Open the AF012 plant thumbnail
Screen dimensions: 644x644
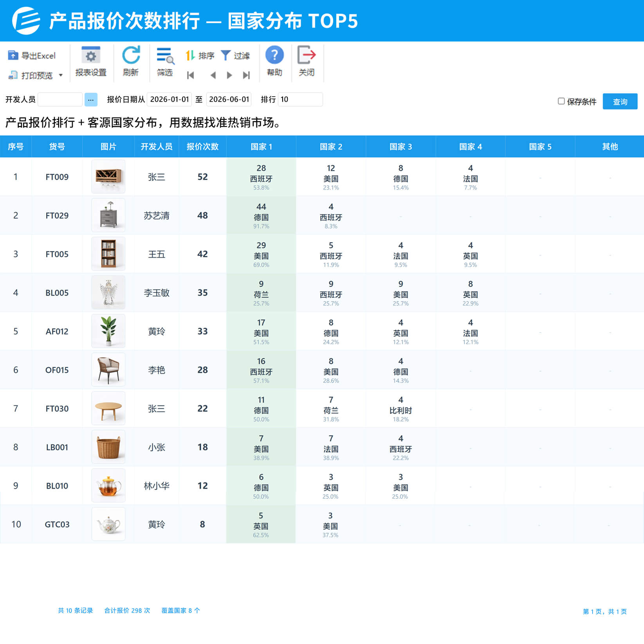(108, 331)
